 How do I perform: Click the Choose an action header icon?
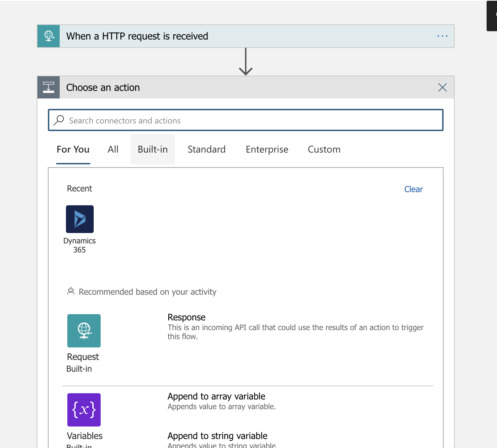point(49,87)
